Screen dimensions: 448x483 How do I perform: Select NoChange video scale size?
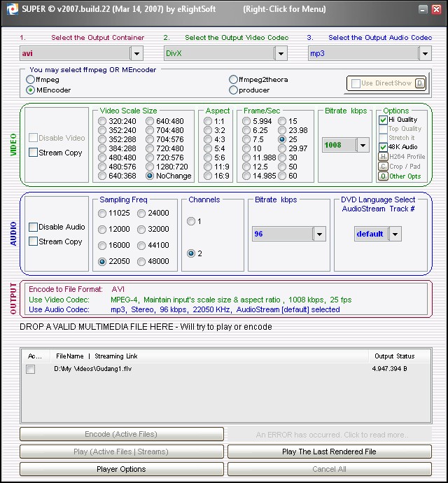(x=149, y=176)
